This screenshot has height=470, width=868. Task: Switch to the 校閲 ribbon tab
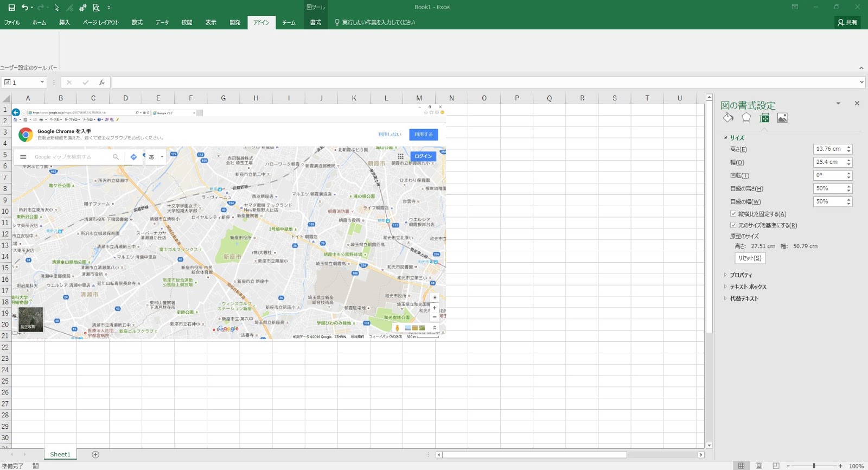(187, 22)
